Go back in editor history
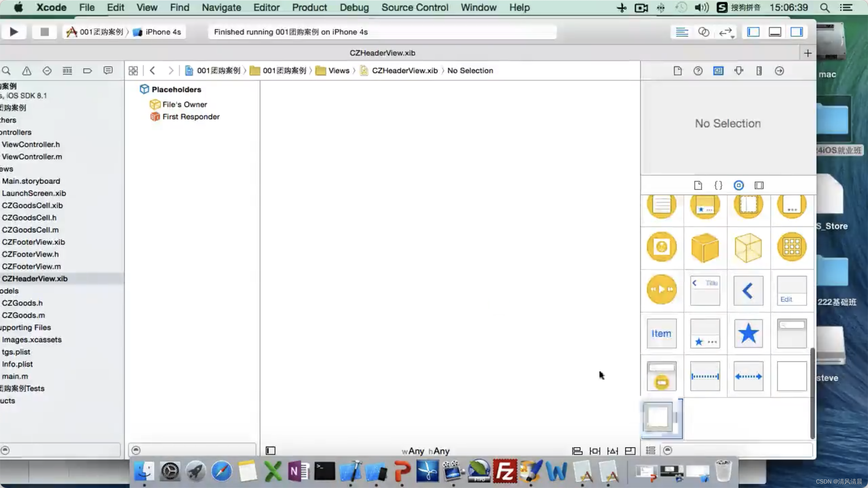 point(152,70)
